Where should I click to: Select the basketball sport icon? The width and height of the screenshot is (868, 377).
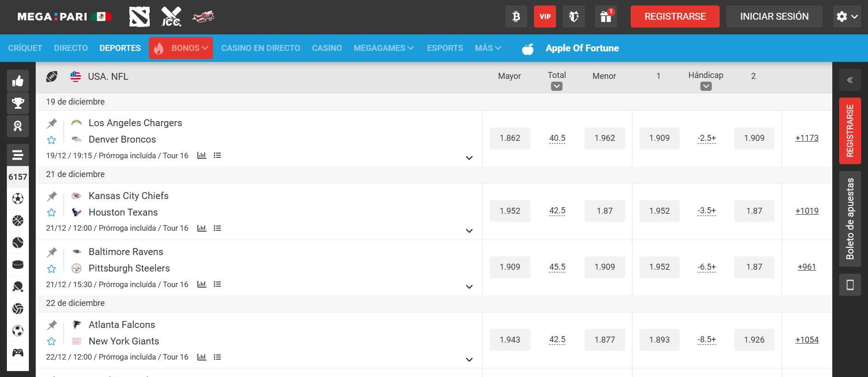18,221
